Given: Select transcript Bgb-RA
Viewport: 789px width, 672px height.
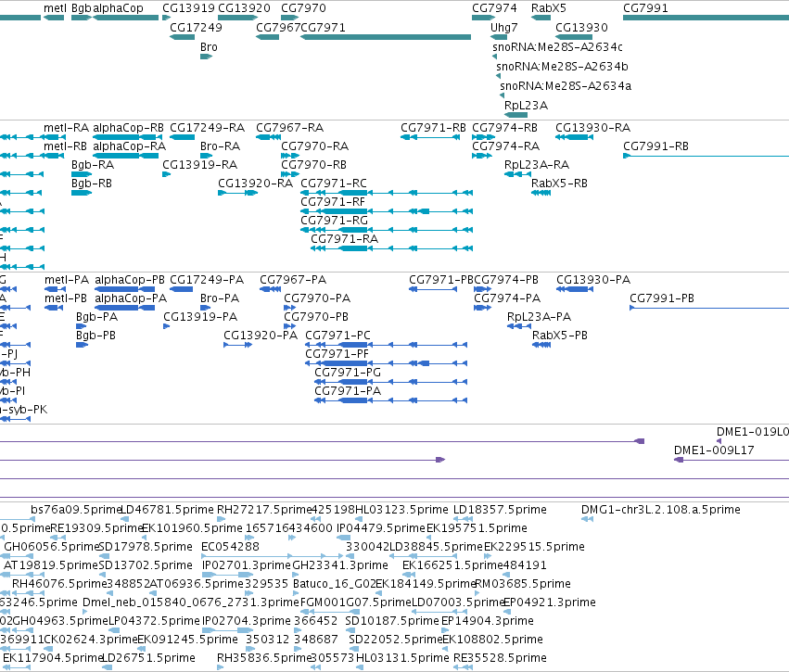Looking at the screenshot, I should pyautogui.click(x=82, y=174).
